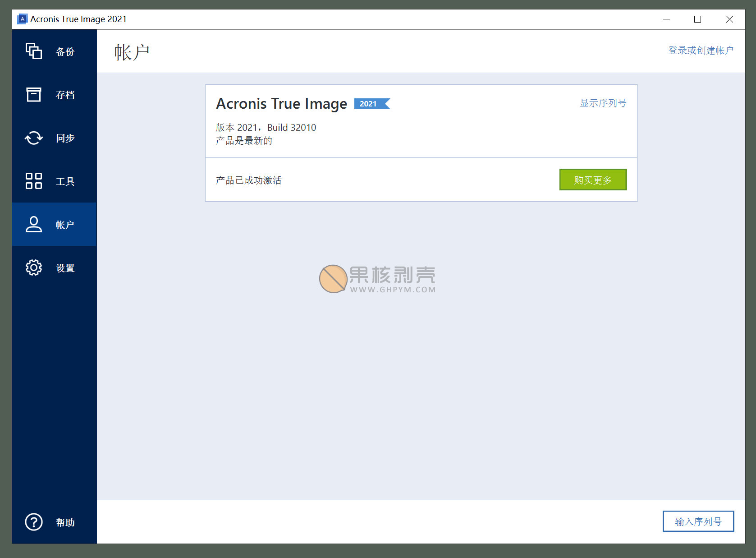Image resolution: width=756 pixels, height=558 pixels.
Task: Click the Help question mark icon
Action: [x=34, y=522]
